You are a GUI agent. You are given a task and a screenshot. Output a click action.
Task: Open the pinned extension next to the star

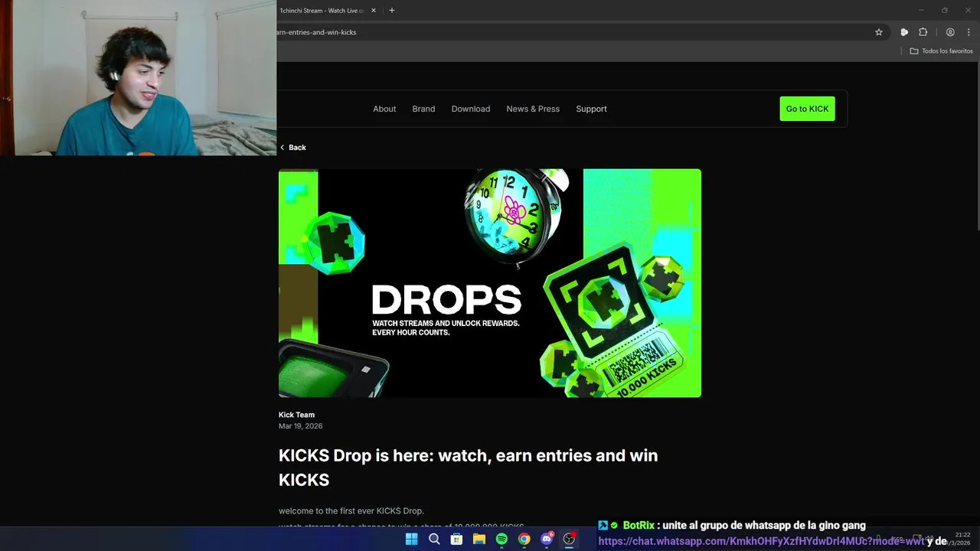tap(904, 32)
